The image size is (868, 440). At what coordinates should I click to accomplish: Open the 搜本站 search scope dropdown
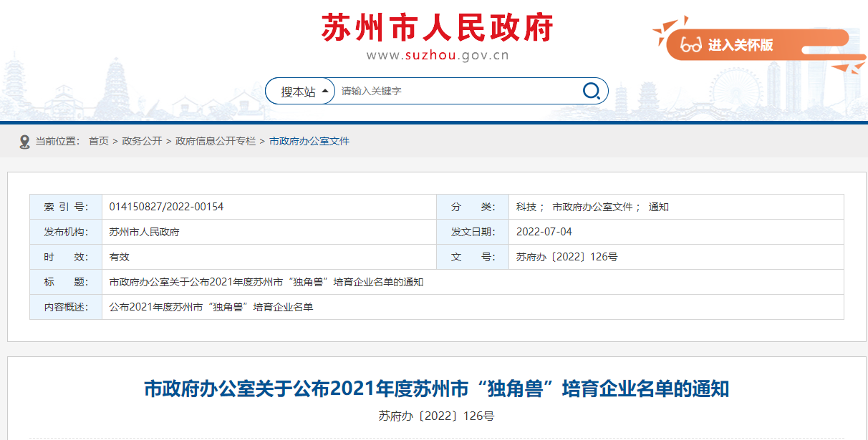(300, 92)
